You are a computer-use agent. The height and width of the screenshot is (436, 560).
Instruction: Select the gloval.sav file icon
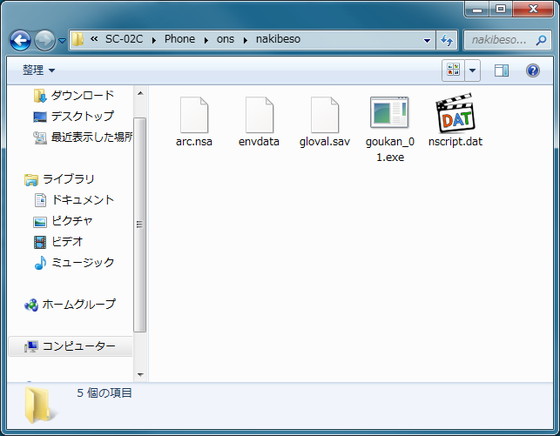[x=325, y=115]
